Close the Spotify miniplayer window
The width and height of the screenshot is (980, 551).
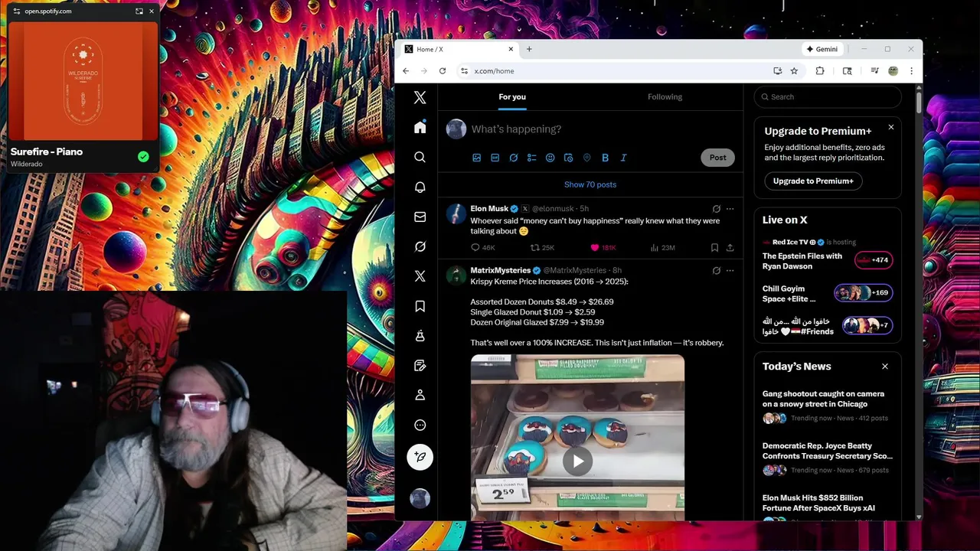coord(151,11)
